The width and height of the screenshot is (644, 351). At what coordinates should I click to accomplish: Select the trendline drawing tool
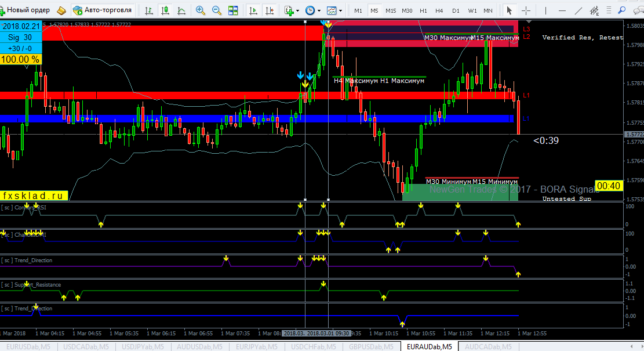coord(578,10)
